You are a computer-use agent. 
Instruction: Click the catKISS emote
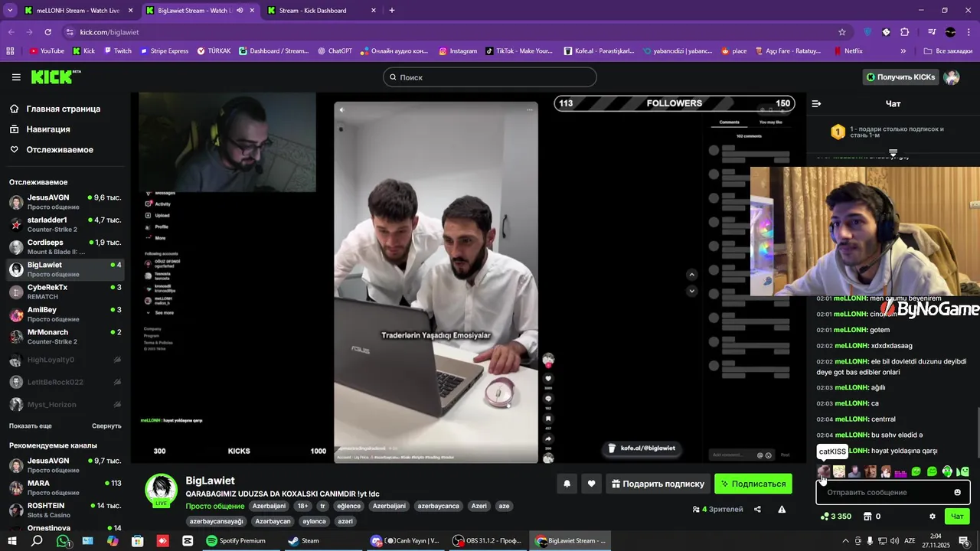tap(824, 471)
